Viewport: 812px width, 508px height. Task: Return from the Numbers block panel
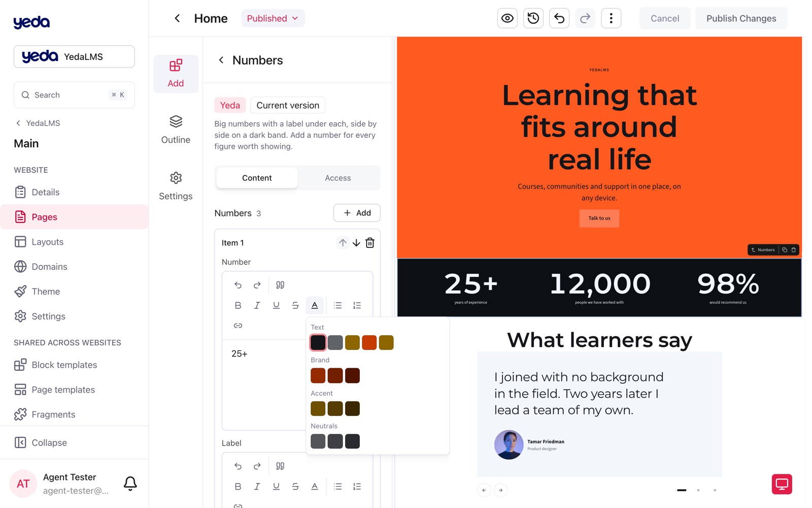click(221, 60)
